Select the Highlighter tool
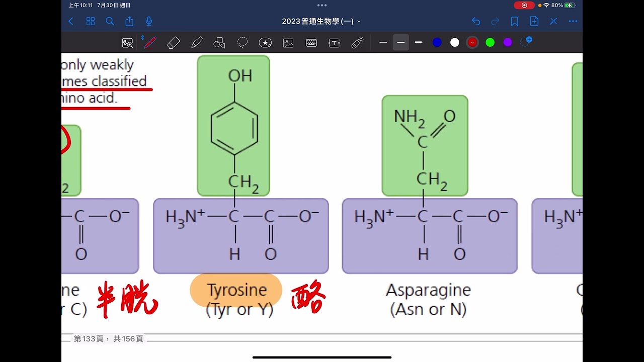This screenshot has height=362, width=644. (x=197, y=43)
